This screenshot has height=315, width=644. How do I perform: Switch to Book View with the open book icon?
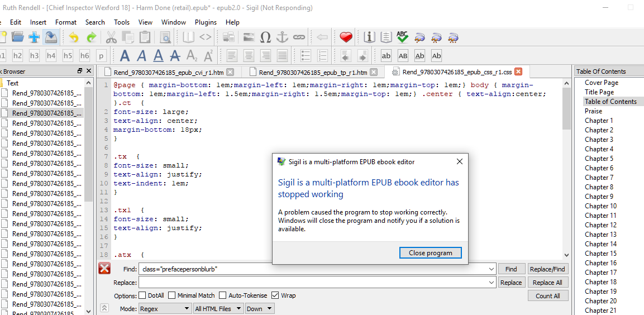(x=188, y=37)
